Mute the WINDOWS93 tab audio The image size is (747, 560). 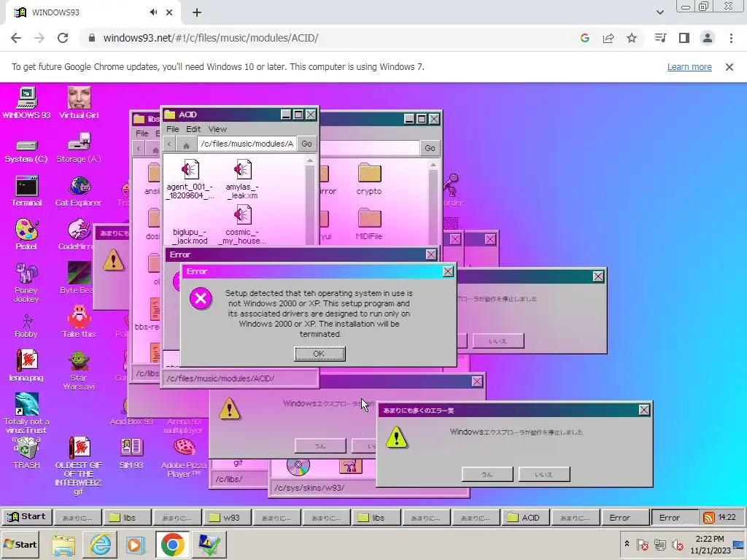point(153,12)
